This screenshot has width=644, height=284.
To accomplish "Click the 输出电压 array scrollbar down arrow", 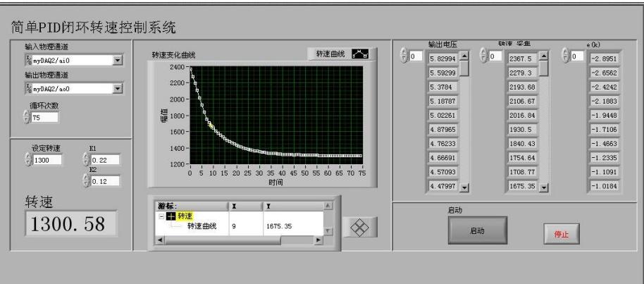I will pyautogui.click(x=464, y=185).
